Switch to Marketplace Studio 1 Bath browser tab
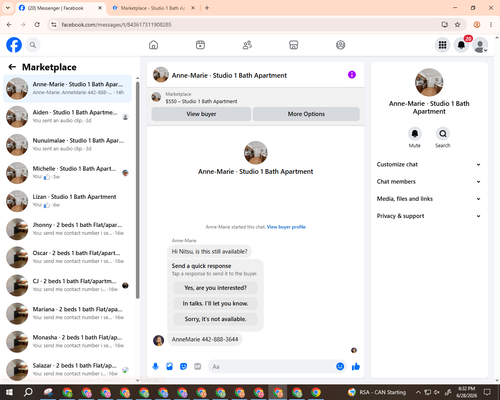 pyautogui.click(x=153, y=8)
